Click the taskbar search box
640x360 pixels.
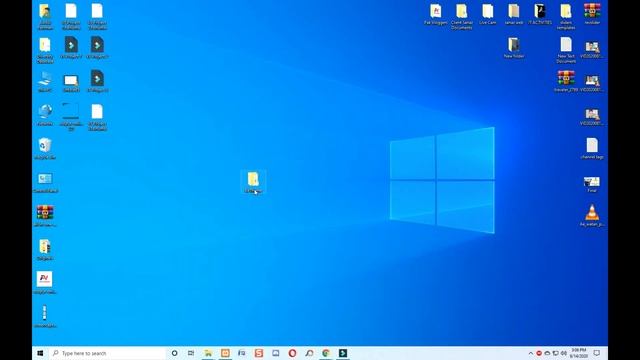click(x=107, y=353)
